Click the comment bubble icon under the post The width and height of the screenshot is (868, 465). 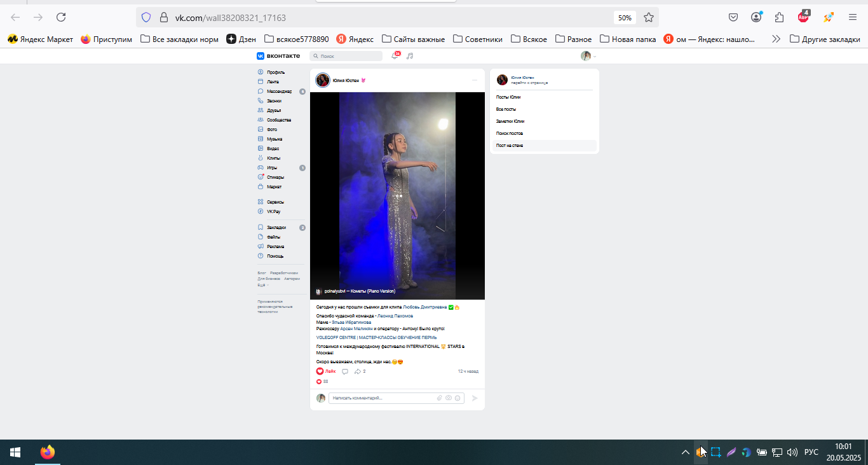345,371
